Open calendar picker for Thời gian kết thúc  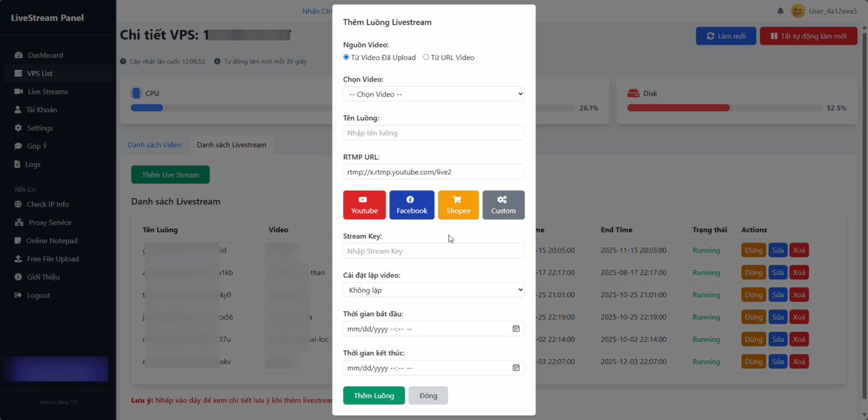(x=516, y=368)
